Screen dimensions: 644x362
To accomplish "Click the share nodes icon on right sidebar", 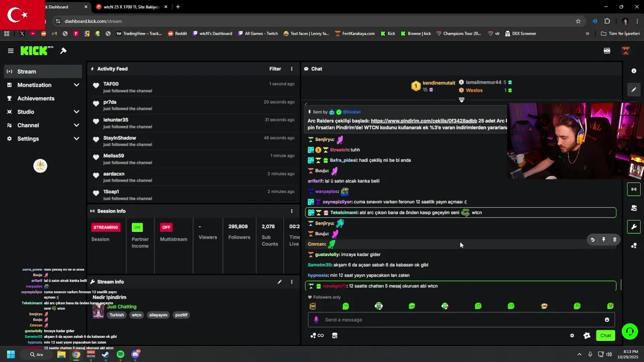I will tap(634, 245).
